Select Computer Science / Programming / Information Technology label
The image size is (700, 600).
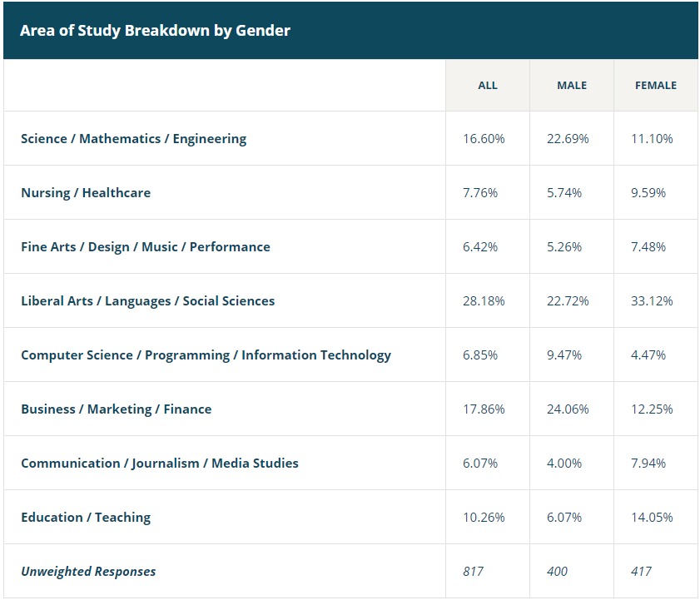pos(206,355)
